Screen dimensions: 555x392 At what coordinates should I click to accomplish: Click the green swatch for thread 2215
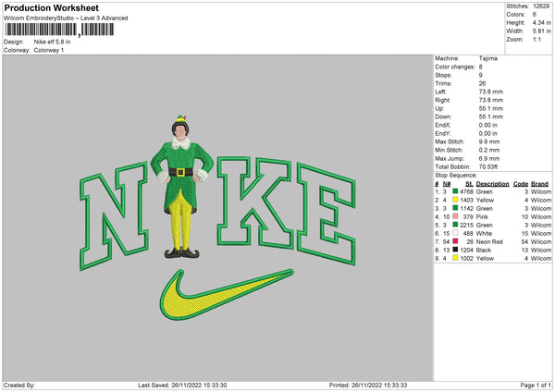455,225
